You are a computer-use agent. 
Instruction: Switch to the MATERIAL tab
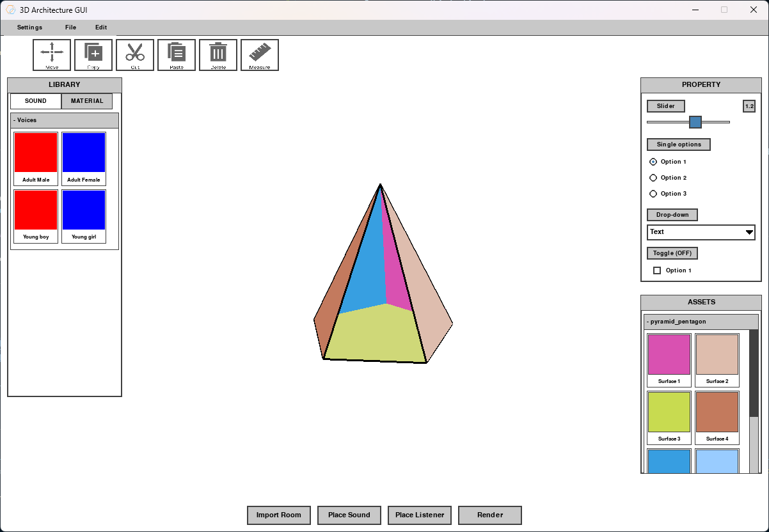[x=86, y=101]
